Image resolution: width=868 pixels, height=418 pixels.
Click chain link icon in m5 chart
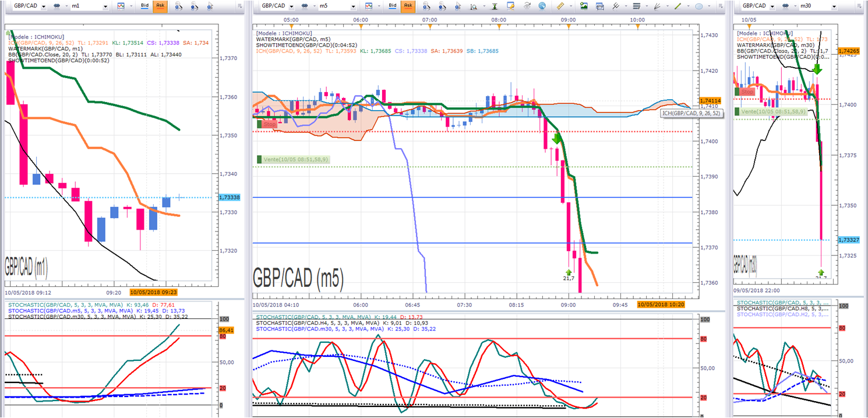305,6
